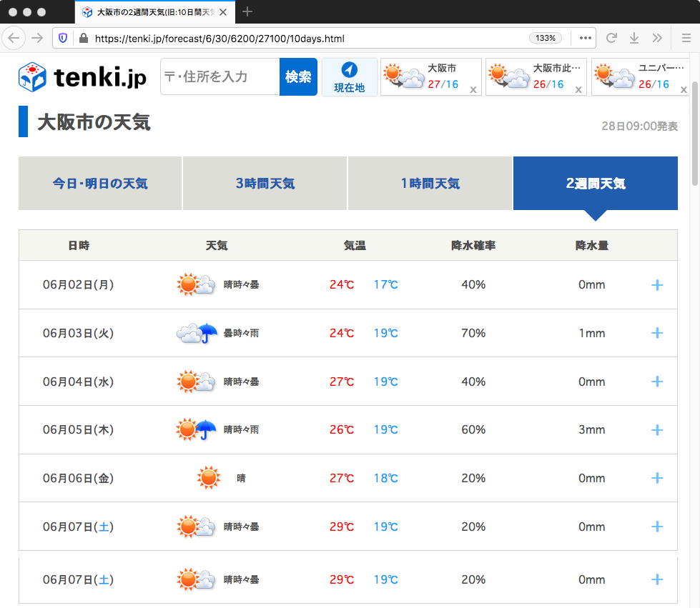
Task: Click the address search input field
Action: (220, 77)
